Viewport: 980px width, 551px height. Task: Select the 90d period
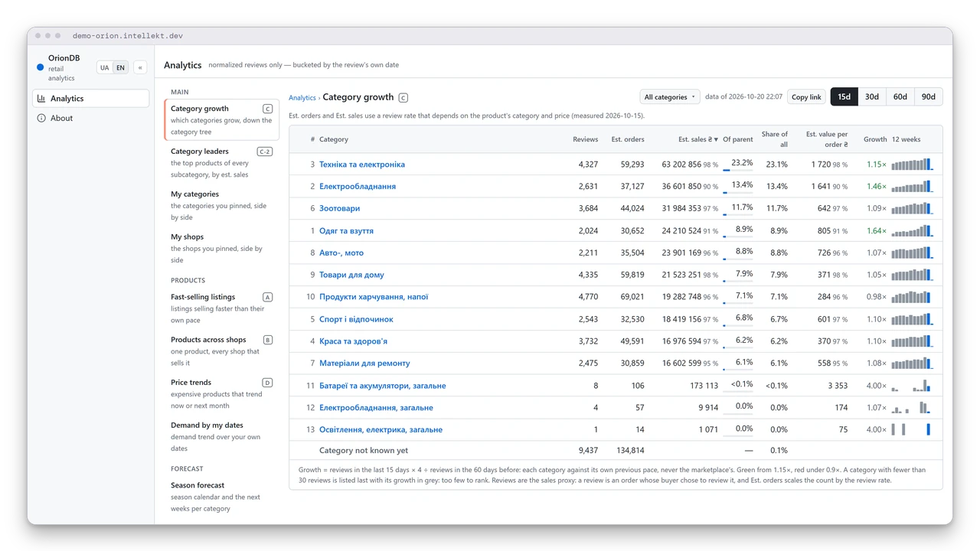point(929,96)
